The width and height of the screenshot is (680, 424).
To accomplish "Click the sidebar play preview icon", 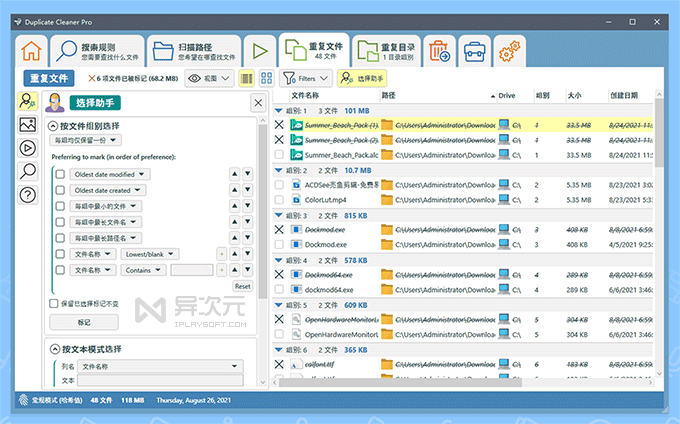I will coord(28,148).
